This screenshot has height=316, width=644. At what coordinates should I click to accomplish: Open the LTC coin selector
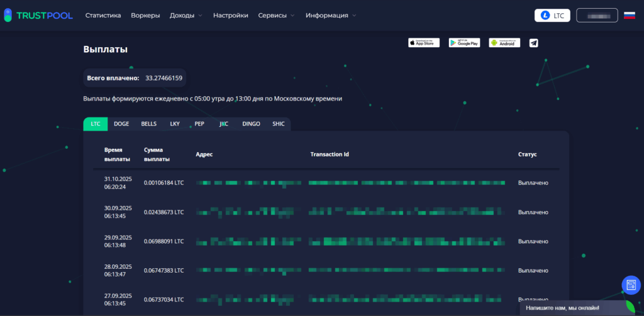tap(552, 15)
